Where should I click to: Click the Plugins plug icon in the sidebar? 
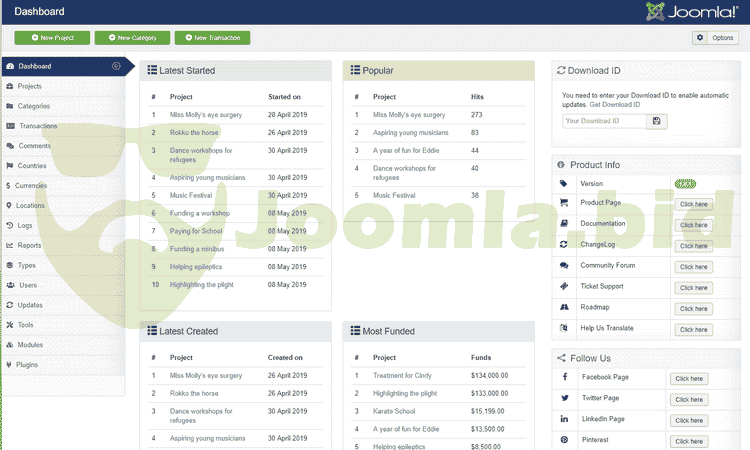[x=10, y=365]
